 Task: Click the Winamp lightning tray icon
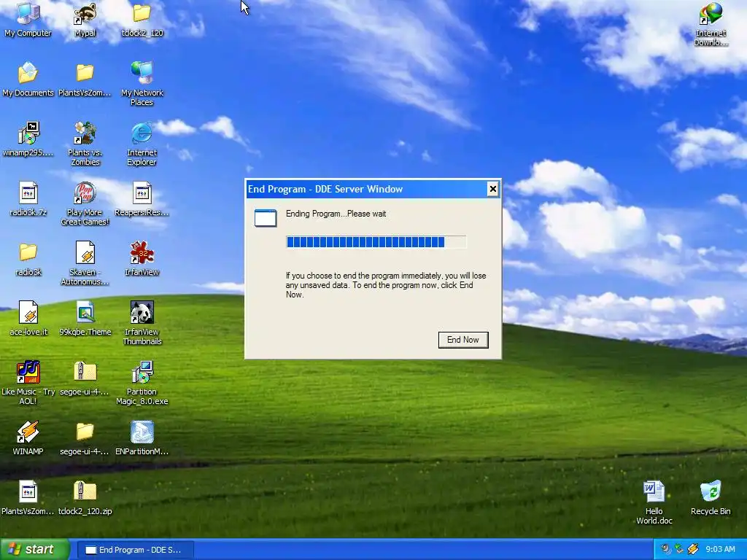tap(693, 550)
